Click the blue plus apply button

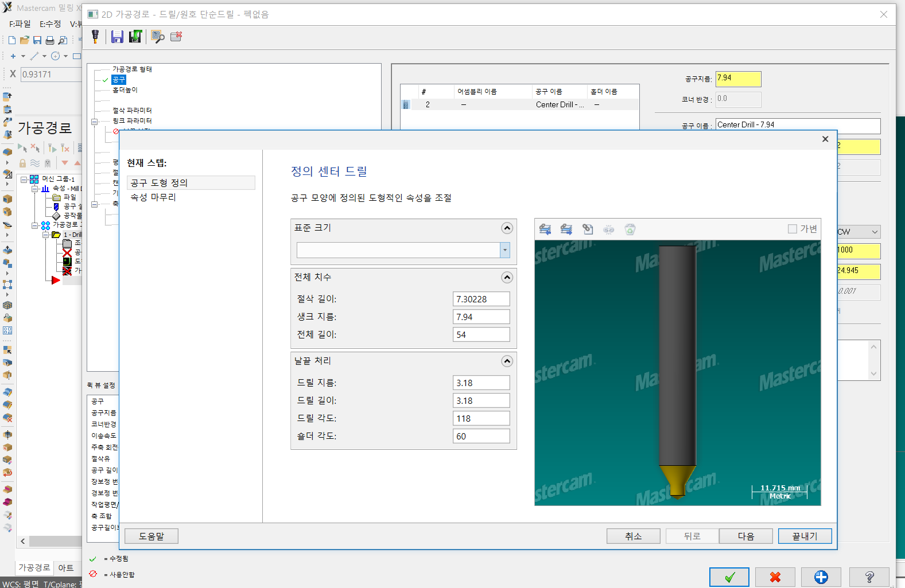coord(821,577)
